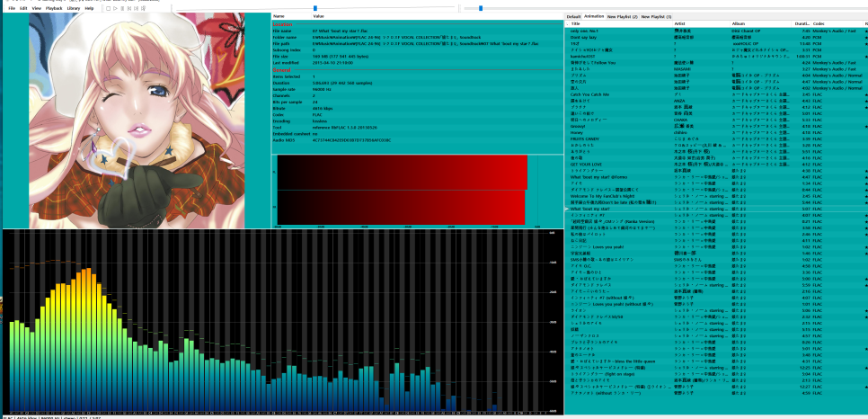868x419 pixels.
Task: Open the File menu
Action: pos(12,8)
